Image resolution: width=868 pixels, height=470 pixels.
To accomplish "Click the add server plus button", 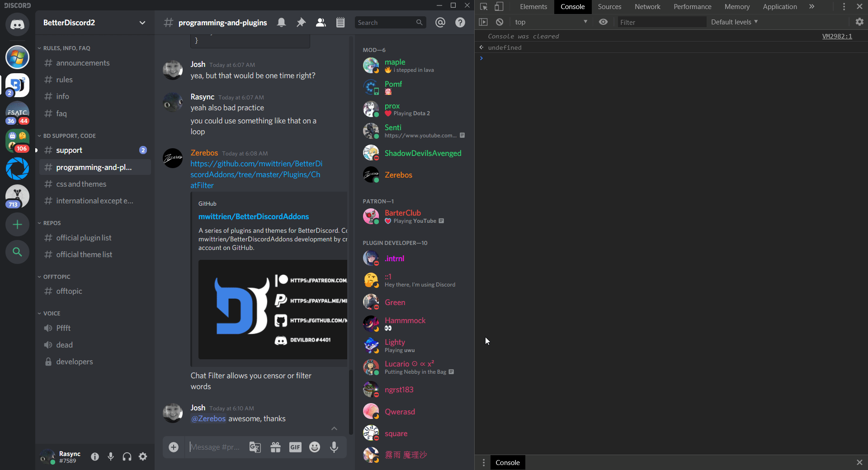I will click(x=17, y=224).
